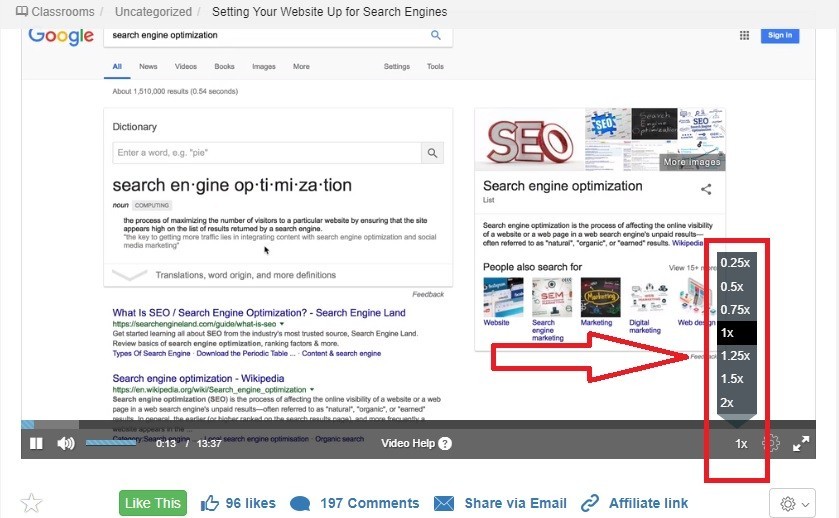Open the Digital marketing related thumbnail

(649, 297)
